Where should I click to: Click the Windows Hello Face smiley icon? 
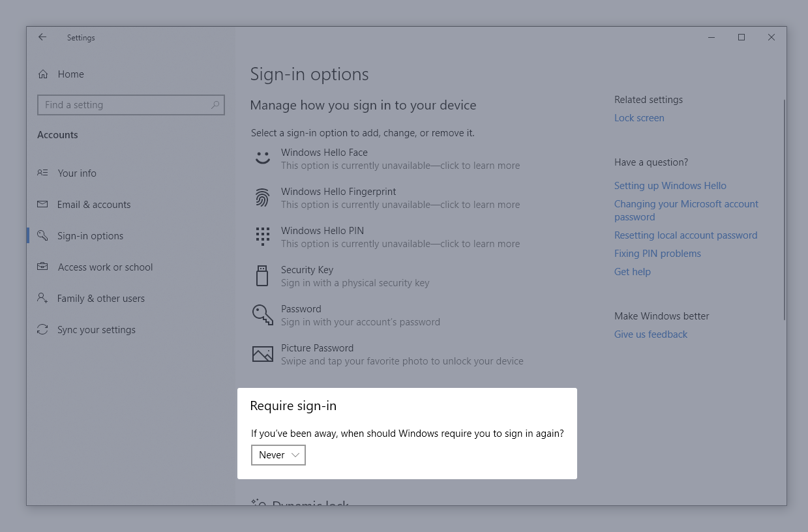pos(262,158)
